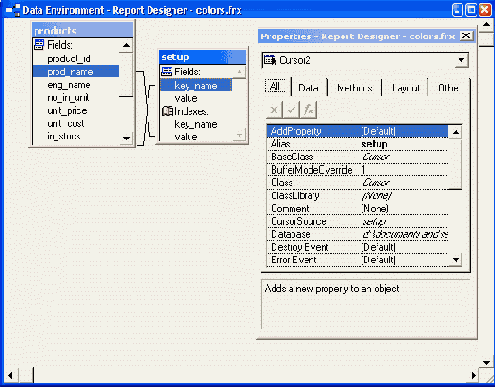Click the products table title bar

(x=83, y=30)
